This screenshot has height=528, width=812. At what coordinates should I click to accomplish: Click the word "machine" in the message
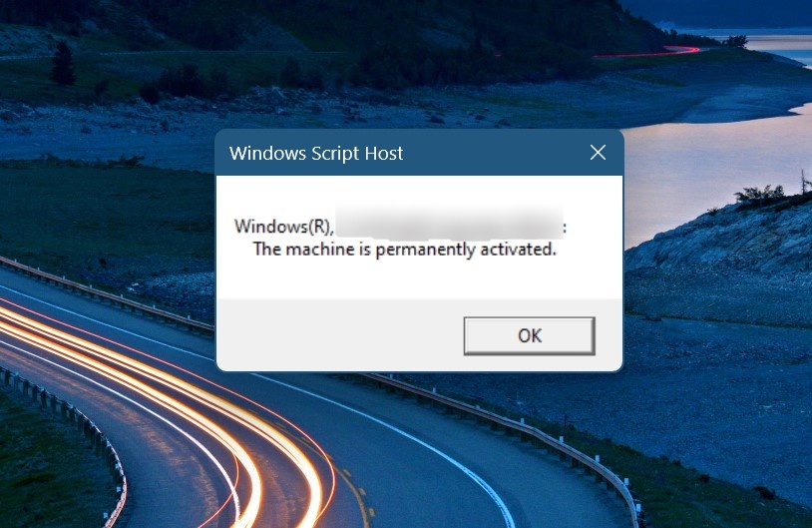pos(319,250)
